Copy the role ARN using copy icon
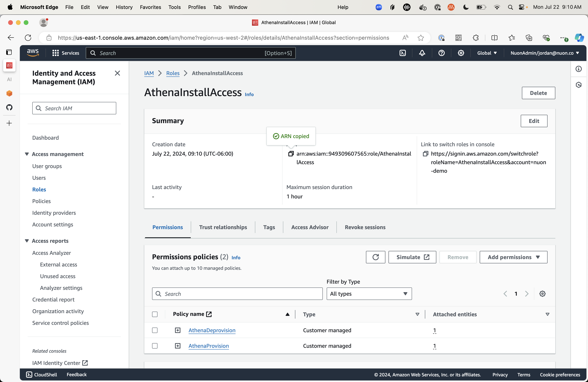 click(291, 154)
